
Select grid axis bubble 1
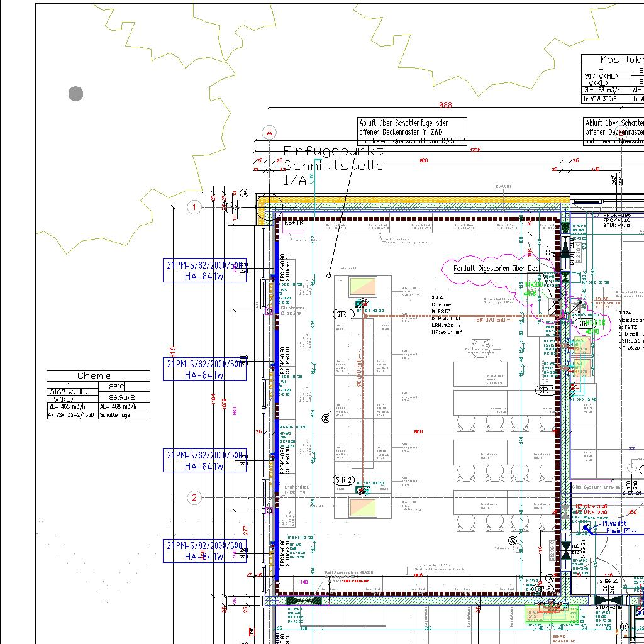pos(194,207)
